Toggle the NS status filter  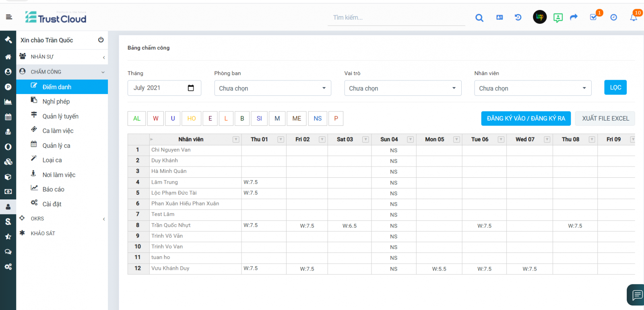(x=318, y=119)
